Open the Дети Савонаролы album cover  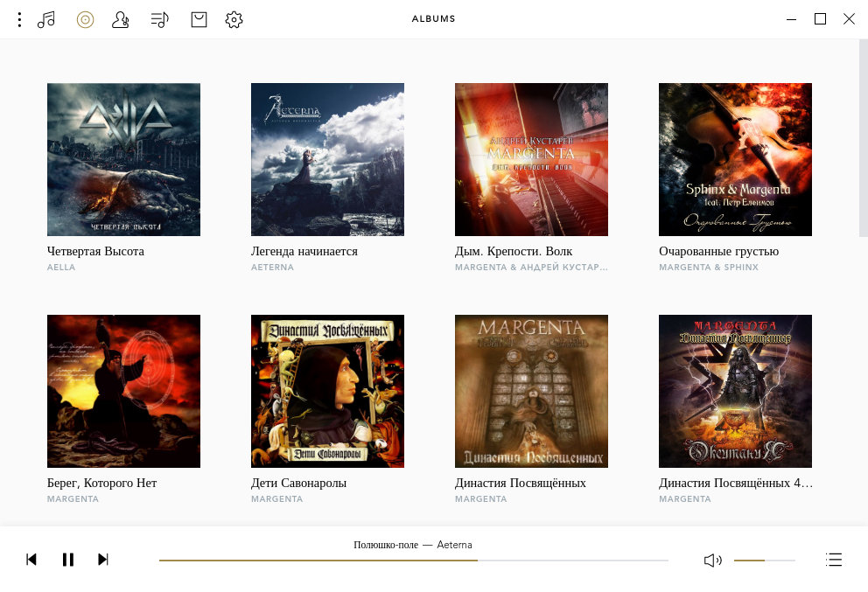[328, 391]
